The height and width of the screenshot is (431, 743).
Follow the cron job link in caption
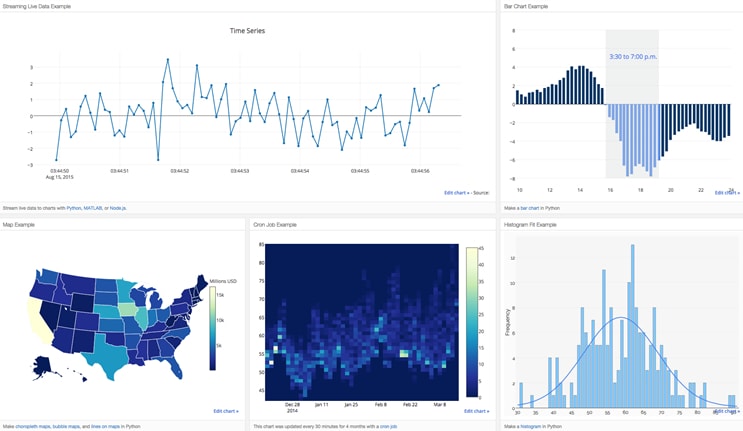click(389, 426)
